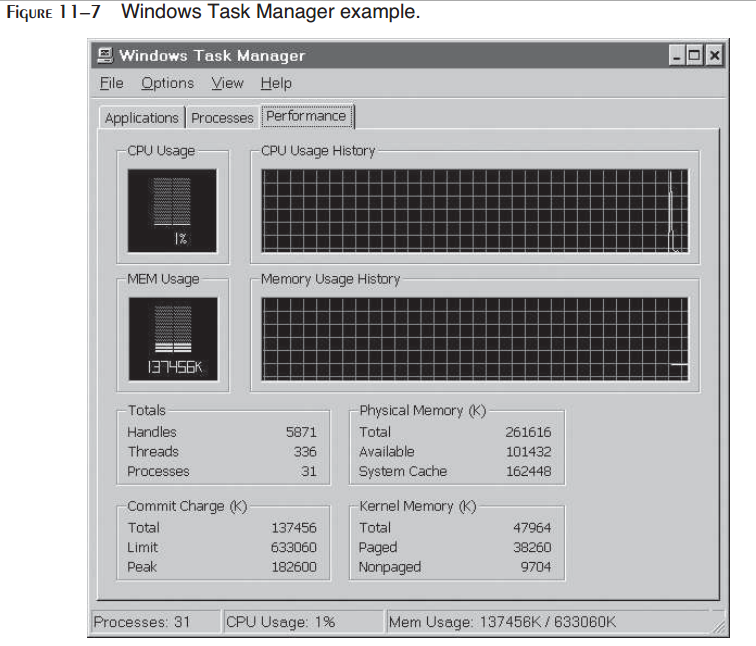Image resolution: width=756 pixels, height=646 pixels.
Task: Click the Threads value 336
Action: coord(305,452)
